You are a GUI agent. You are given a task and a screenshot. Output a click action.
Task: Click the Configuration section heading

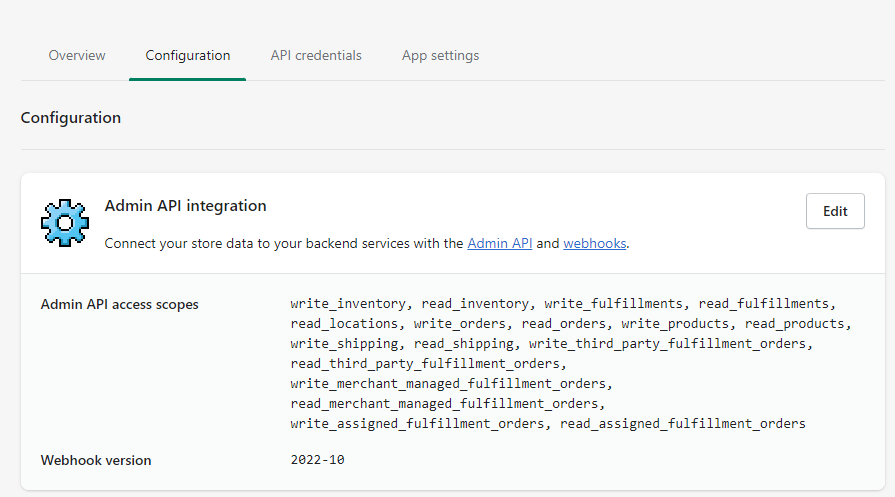coord(71,118)
